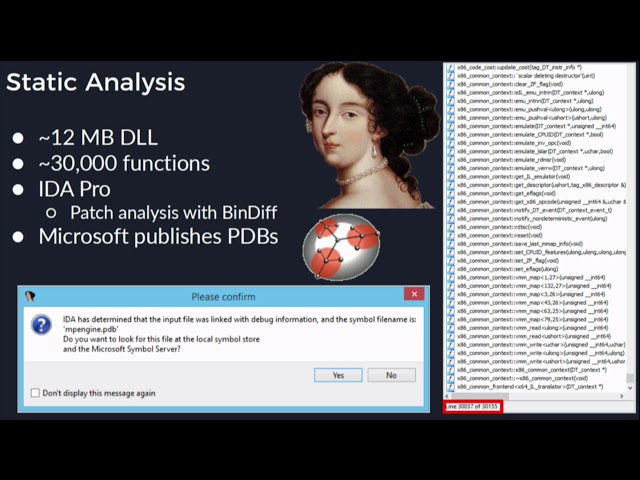Click function icon beside reset(void)
Image resolution: width=640 pixels, height=480 pixels.
tap(450, 236)
